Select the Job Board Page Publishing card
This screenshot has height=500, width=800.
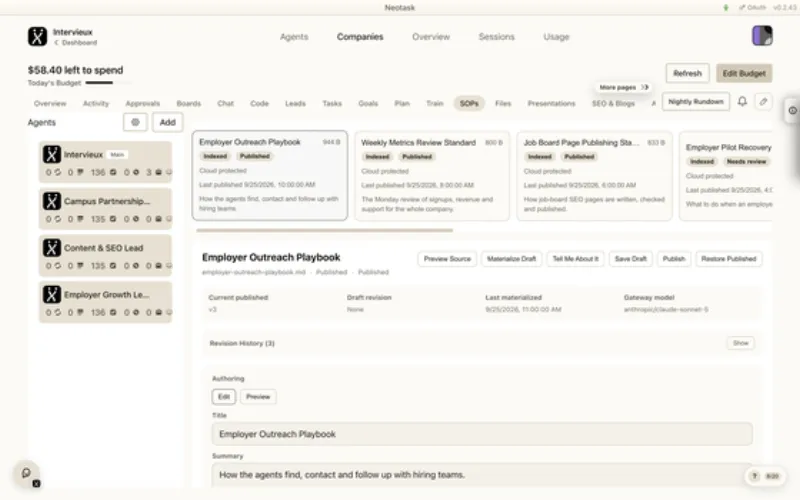(594, 176)
